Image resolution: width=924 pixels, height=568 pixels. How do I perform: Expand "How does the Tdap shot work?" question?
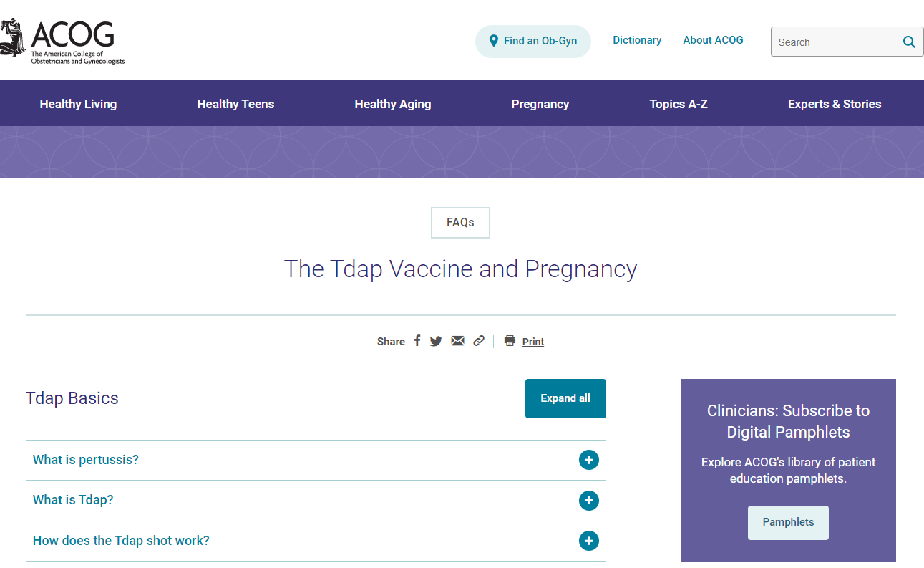(121, 541)
